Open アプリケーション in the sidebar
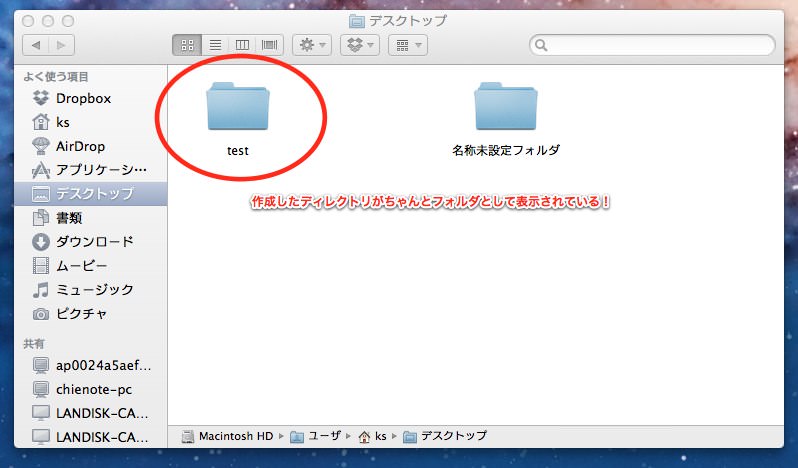 (91, 169)
